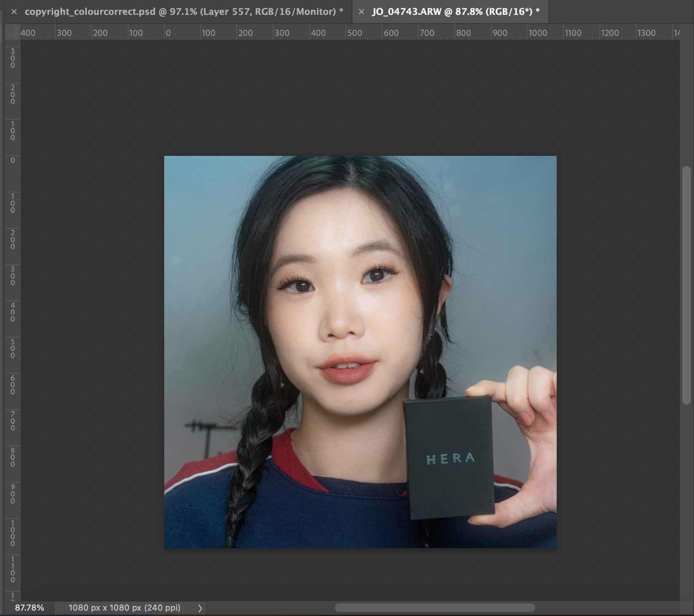Close the copyright_colourcorrect.psd document
694x616 pixels.
click(x=14, y=12)
